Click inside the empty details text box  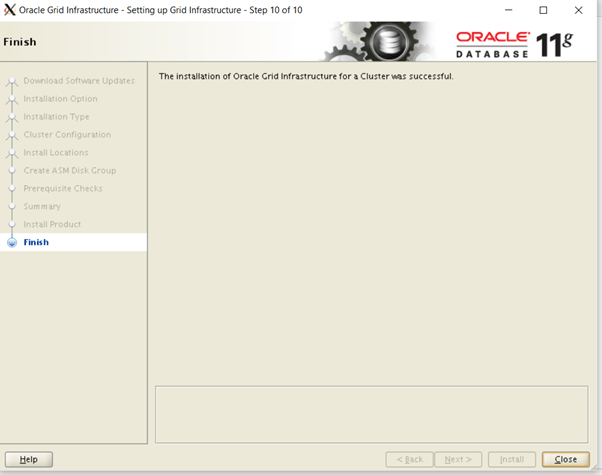pyautogui.click(x=373, y=411)
